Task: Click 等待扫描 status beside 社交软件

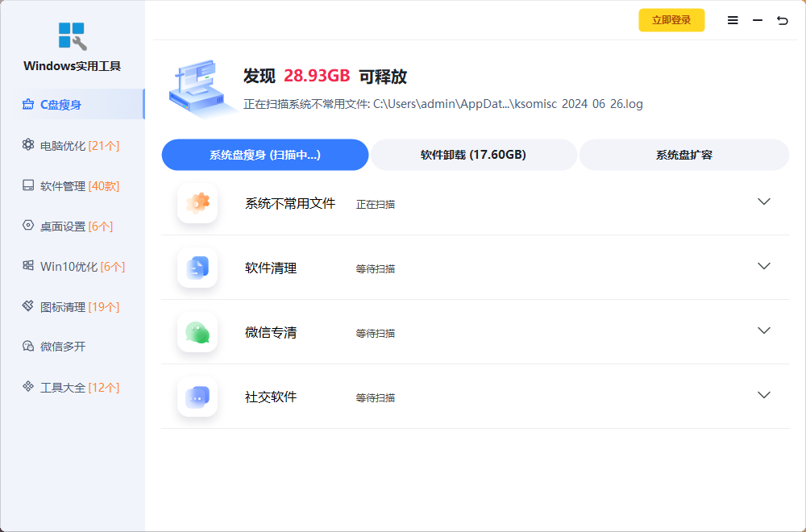Action: click(x=376, y=397)
